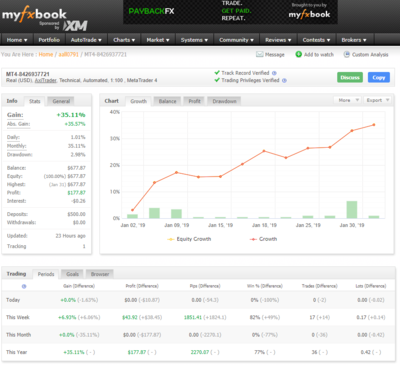
Task: Click the green Discuss button
Action: point(350,77)
